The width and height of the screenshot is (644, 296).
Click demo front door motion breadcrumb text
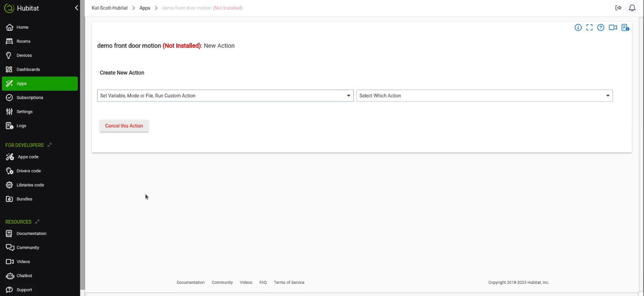pyautogui.click(x=186, y=8)
